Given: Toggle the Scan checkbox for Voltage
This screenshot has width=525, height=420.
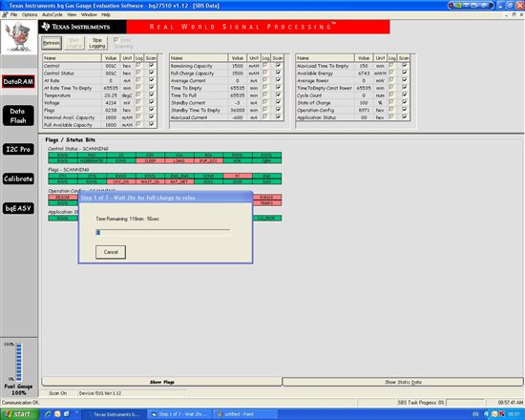Looking at the screenshot, I should (x=152, y=102).
